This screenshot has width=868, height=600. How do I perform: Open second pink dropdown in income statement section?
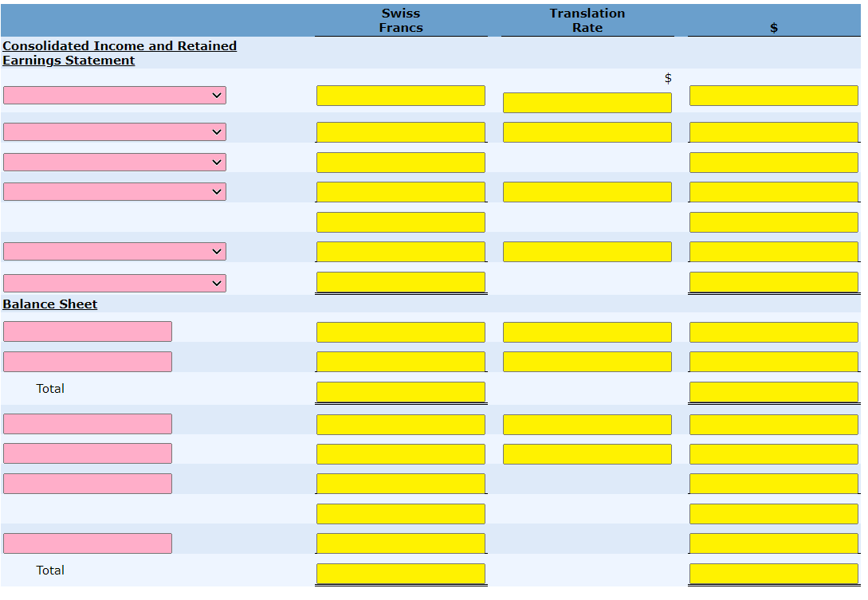coord(115,131)
